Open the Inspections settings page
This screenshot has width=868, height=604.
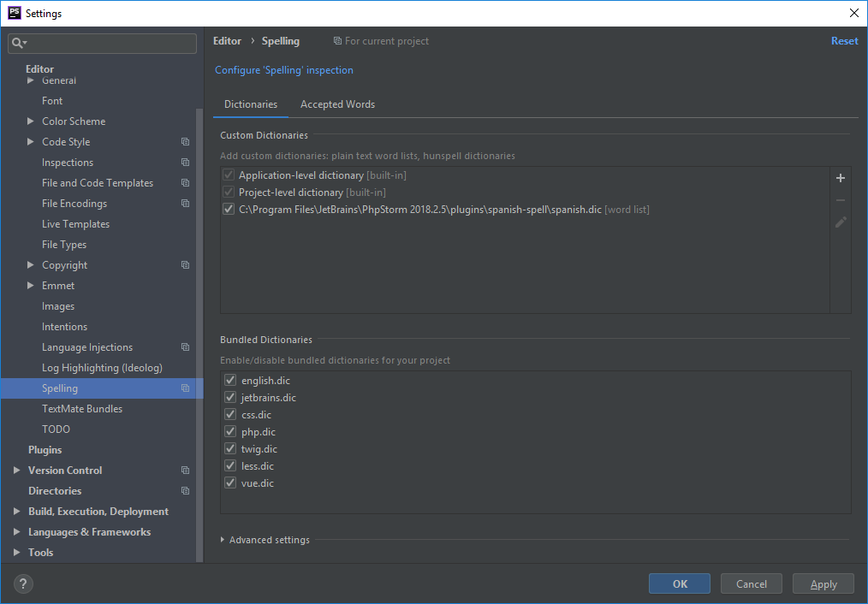pyautogui.click(x=68, y=162)
